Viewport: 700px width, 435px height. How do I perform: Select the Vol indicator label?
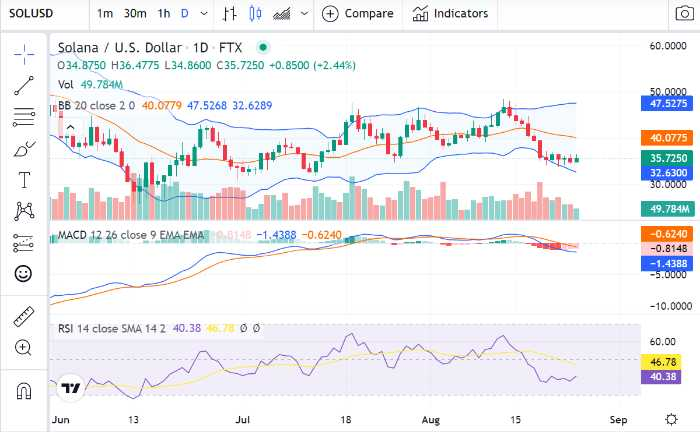click(x=66, y=84)
